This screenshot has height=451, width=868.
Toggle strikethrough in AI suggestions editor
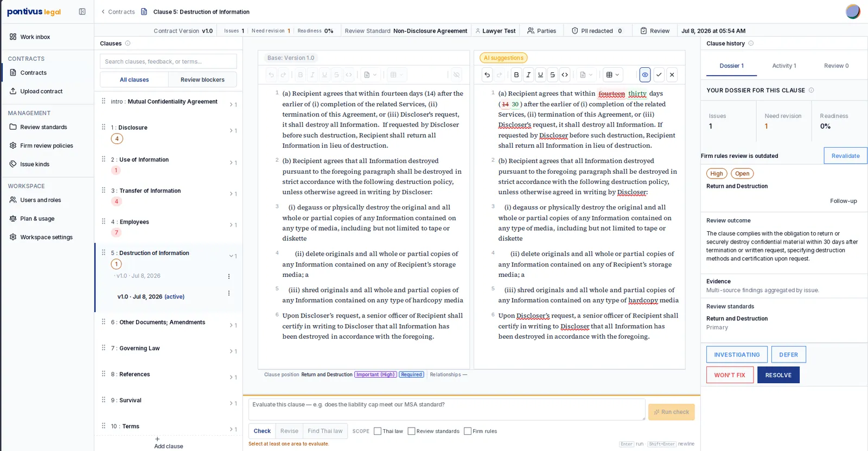point(552,75)
